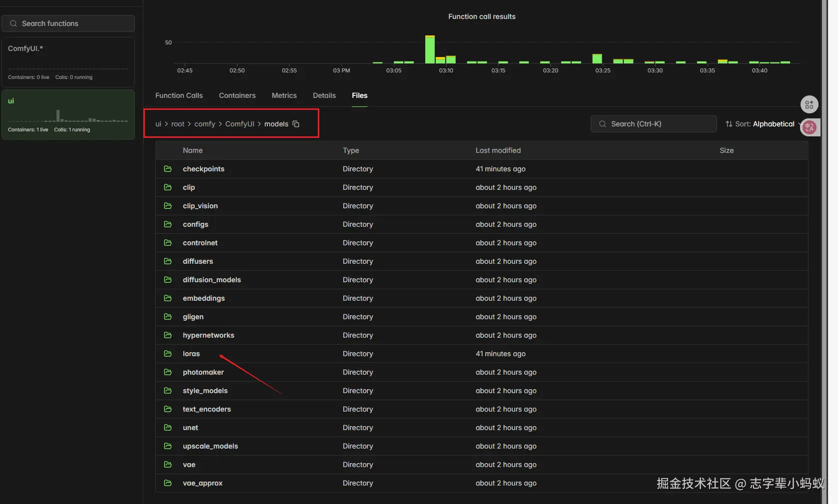Click the red translate extension icon
838x504 pixels.
tap(810, 127)
